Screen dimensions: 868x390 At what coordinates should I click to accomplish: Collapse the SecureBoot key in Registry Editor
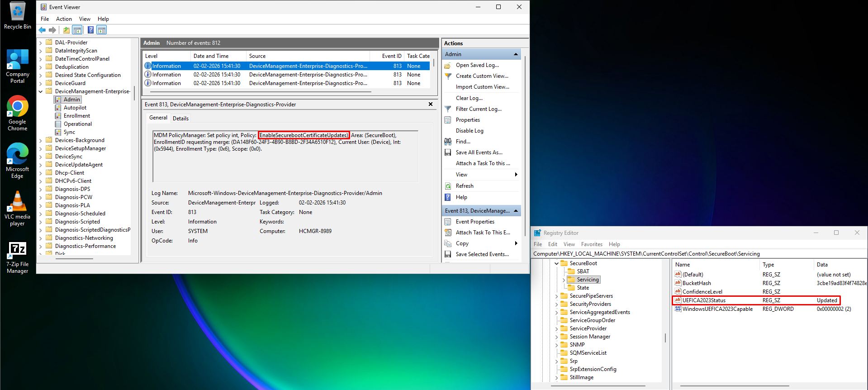point(557,264)
